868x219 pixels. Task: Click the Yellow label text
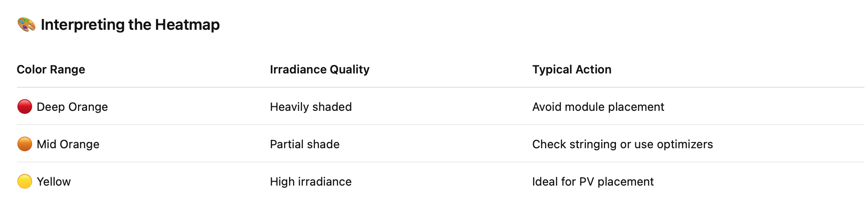pyautogui.click(x=54, y=182)
